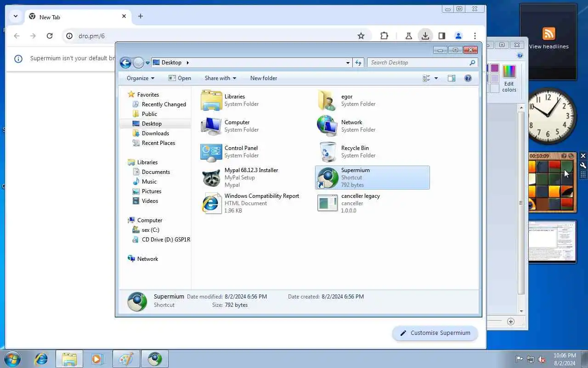Create a New folder
588x368 pixels.
tap(264, 78)
